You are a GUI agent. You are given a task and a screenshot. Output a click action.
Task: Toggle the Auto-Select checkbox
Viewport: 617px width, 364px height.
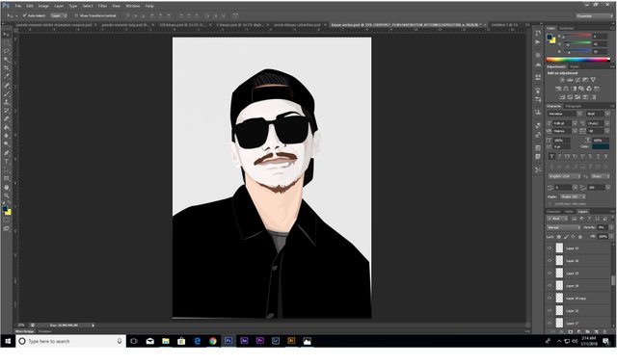pos(24,15)
